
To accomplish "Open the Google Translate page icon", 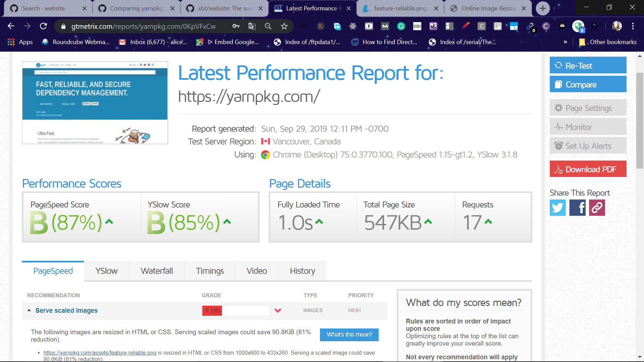I will tap(252, 26).
